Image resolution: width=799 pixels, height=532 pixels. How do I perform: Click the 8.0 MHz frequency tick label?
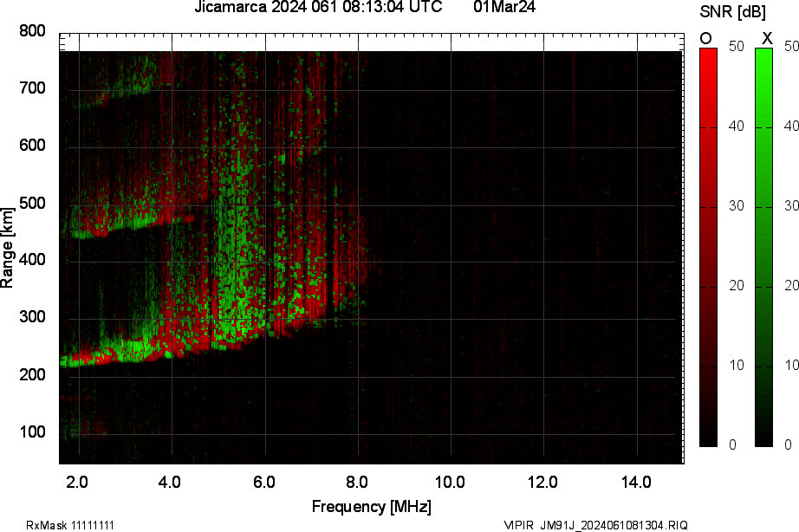(x=358, y=482)
